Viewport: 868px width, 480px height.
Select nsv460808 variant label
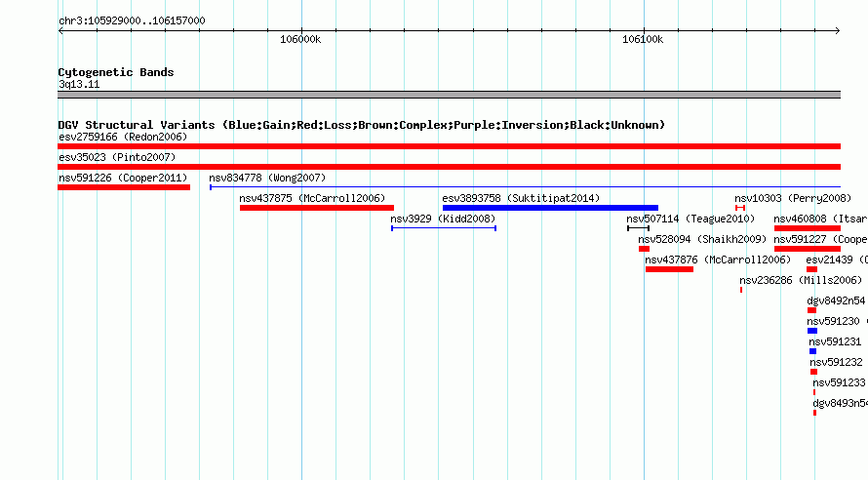coord(821,219)
